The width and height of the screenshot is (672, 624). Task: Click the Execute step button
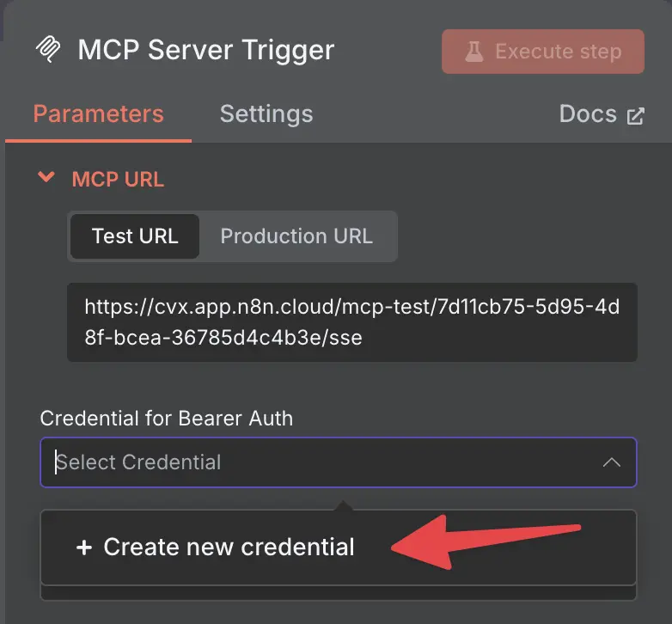click(x=543, y=52)
